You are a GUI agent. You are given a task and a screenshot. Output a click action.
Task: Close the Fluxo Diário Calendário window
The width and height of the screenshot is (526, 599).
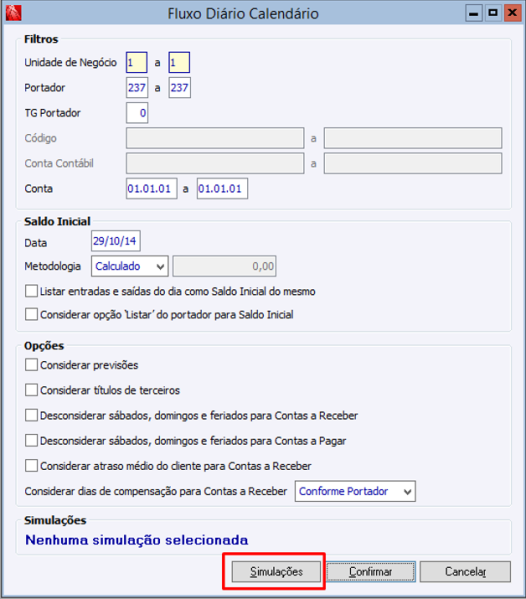(x=512, y=13)
